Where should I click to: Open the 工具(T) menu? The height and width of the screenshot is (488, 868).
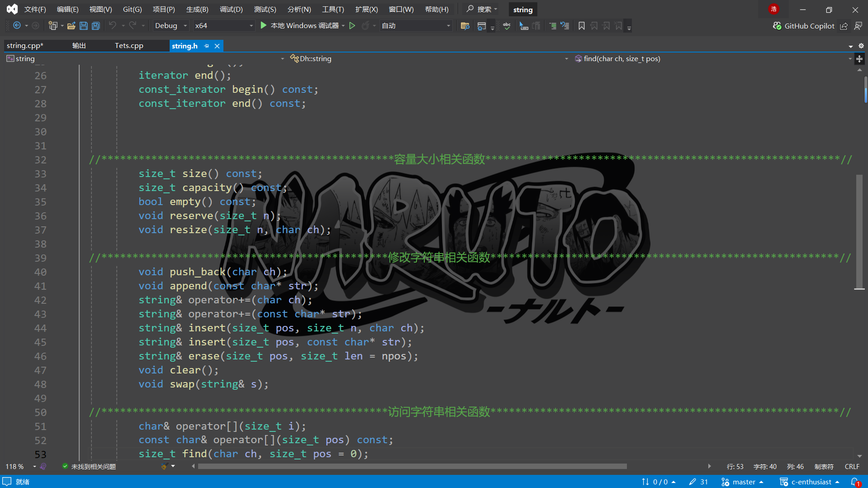click(x=333, y=9)
